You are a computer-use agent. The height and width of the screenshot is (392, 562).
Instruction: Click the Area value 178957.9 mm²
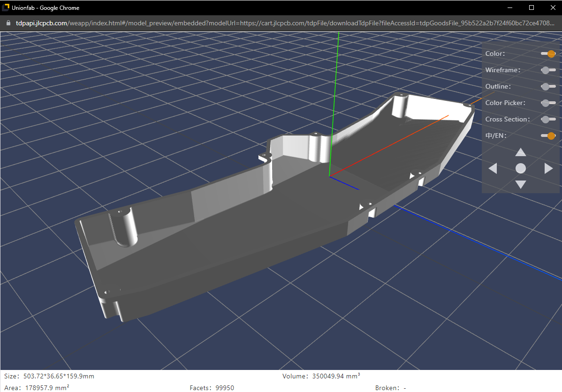pyautogui.click(x=47, y=388)
